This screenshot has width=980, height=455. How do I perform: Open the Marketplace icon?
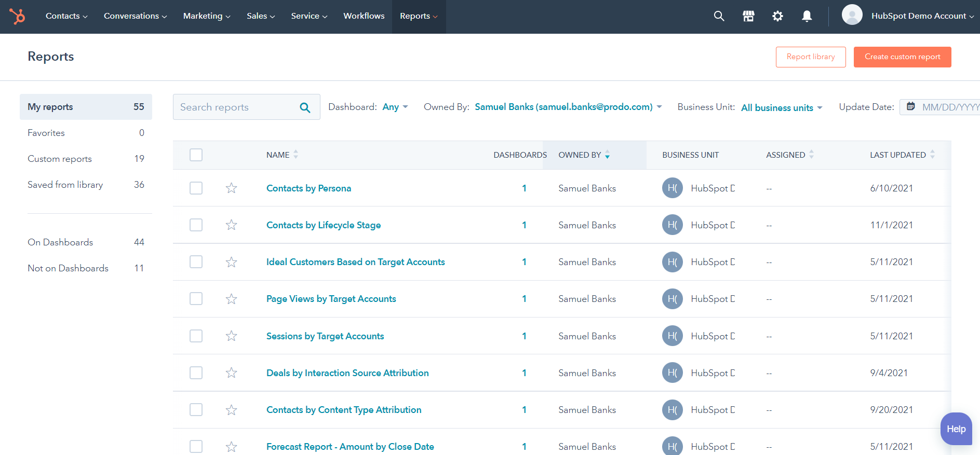pyautogui.click(x=748, y=16)
